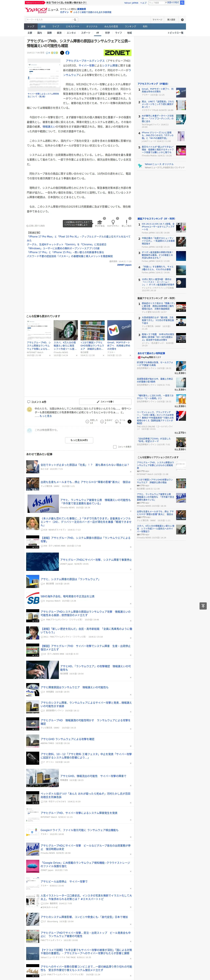
Task: Open settings via the gear icon
Action: 182,19
